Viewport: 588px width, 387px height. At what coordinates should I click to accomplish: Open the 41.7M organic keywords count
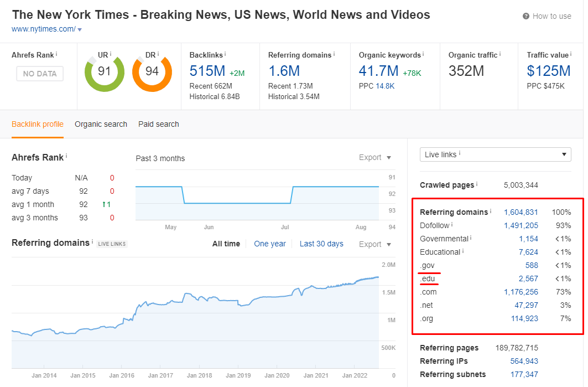point(379,71)
